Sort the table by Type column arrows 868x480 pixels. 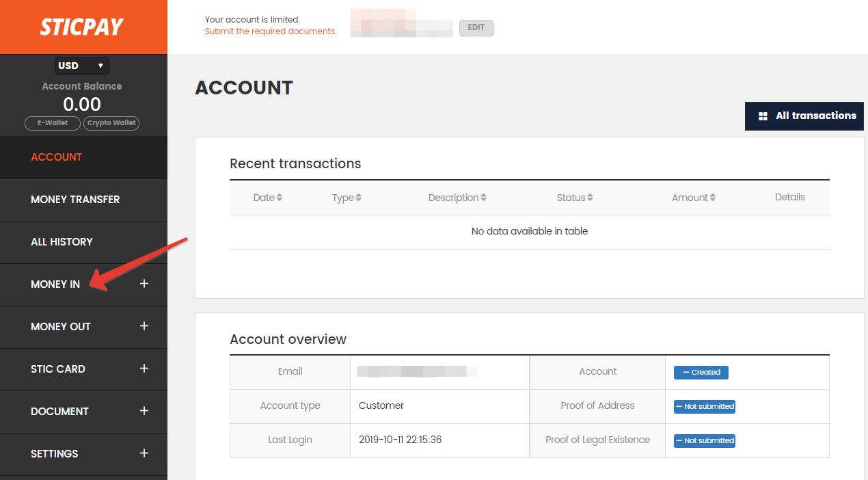point(358,198)
